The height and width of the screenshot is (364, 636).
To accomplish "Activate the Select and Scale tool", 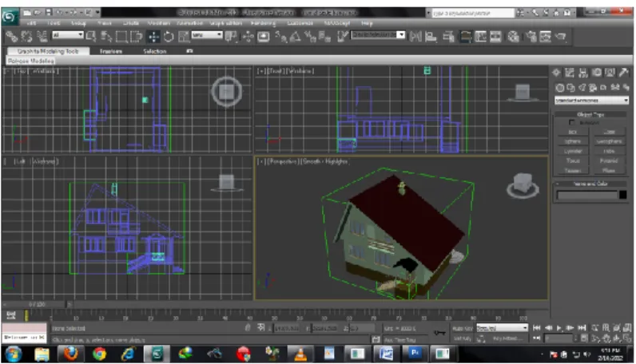I will [184, 37].
